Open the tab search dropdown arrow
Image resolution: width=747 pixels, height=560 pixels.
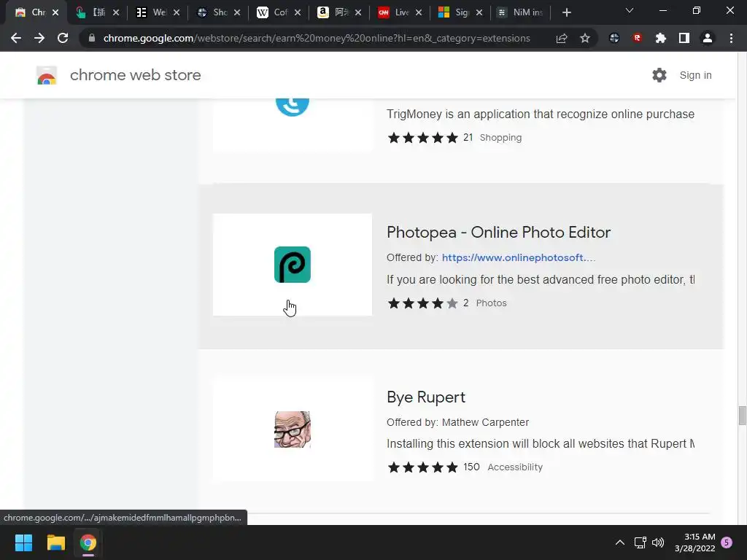pos(630,10)
